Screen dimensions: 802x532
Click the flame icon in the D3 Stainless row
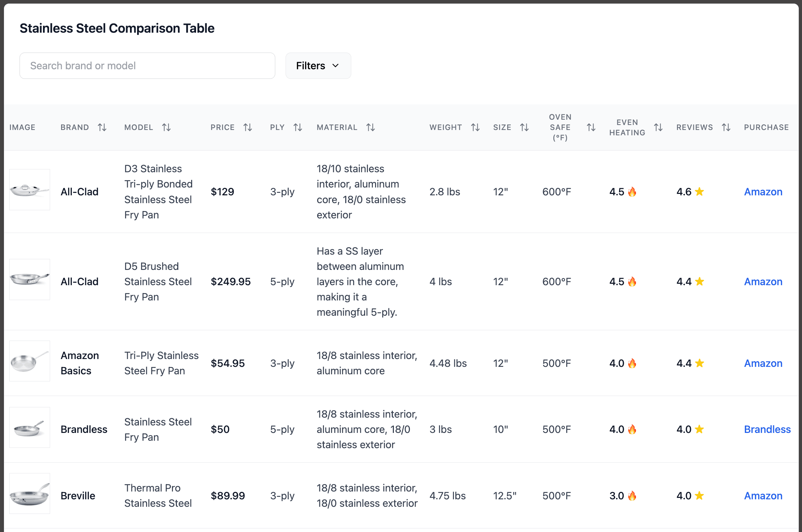(x=632, y=192)
